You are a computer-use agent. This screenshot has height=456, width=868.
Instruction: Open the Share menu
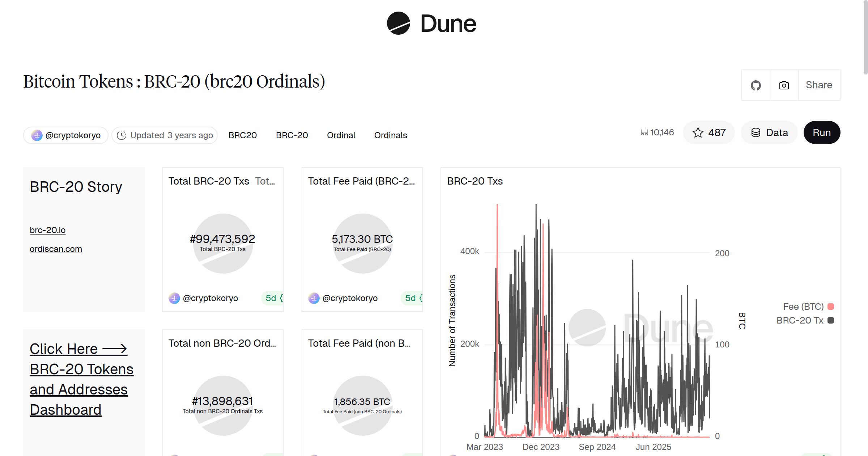(819, 85)
